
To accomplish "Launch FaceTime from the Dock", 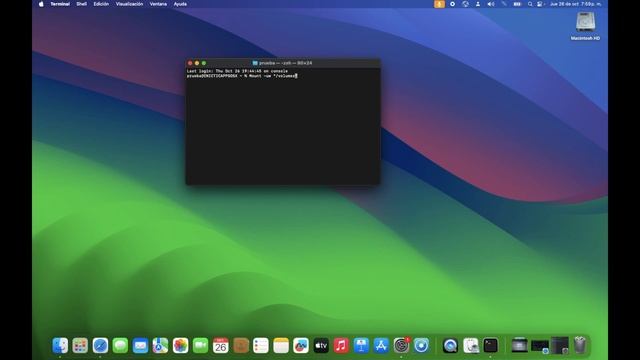I will pyautogui.click(x=200, y=346).
